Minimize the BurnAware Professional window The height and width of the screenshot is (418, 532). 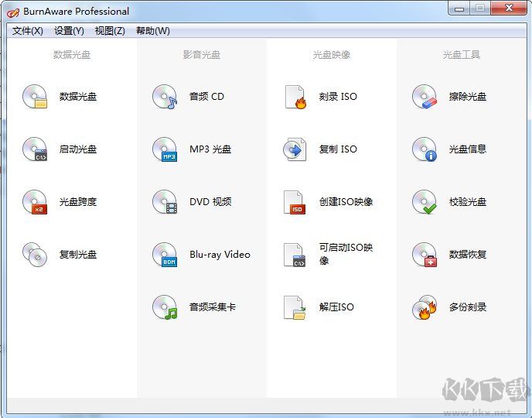click(459, 9)
